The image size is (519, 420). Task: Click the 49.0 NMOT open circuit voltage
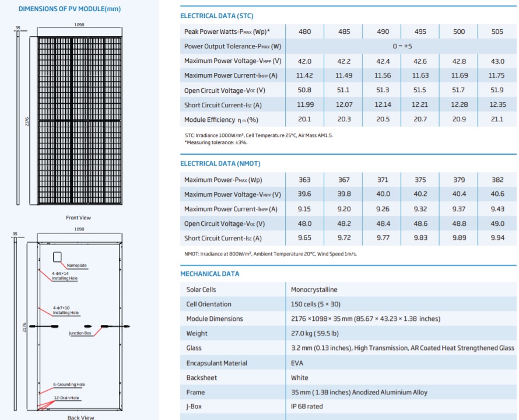click(x=497, y=223)
